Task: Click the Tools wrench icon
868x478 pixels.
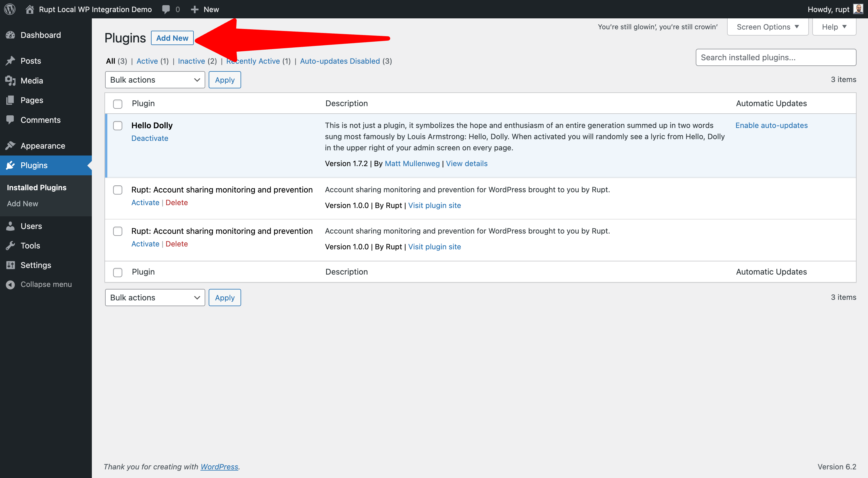Action: coord(10,246)
